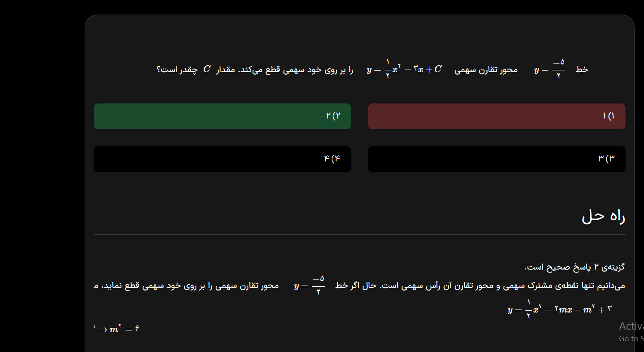Click the text 'گزینه‌ی ۲ پاسخ صحیح است'
The image size is (644, 352).
(x=574, y=267)
